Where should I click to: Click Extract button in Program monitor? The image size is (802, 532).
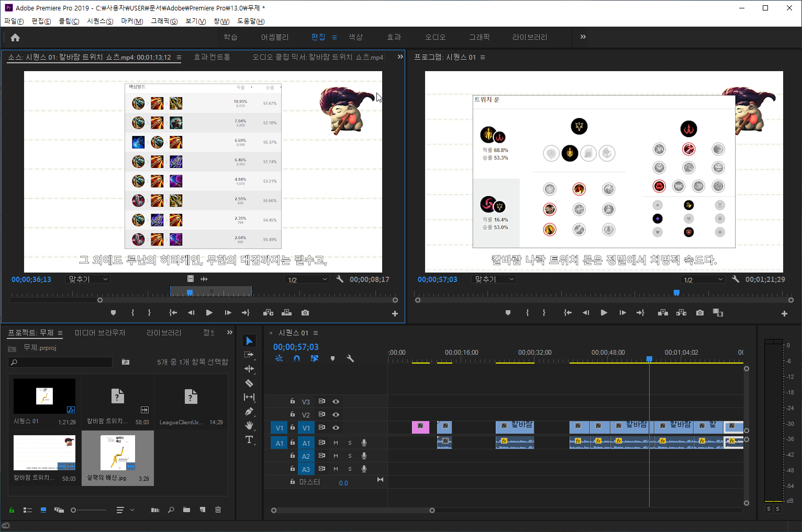point(681,313)
